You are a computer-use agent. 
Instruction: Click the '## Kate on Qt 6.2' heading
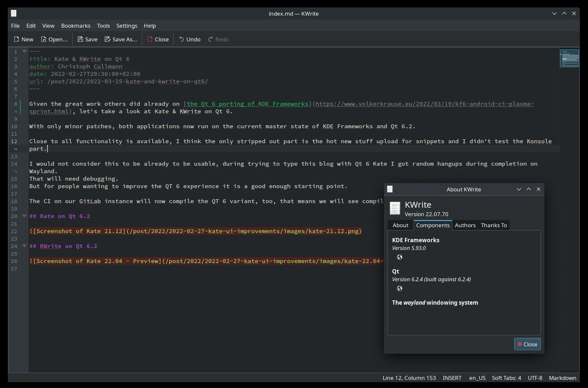(60, 216)
